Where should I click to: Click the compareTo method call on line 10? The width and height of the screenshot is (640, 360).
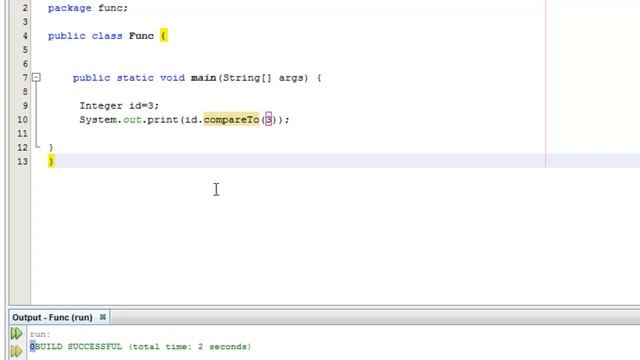[x=231, y=119]
